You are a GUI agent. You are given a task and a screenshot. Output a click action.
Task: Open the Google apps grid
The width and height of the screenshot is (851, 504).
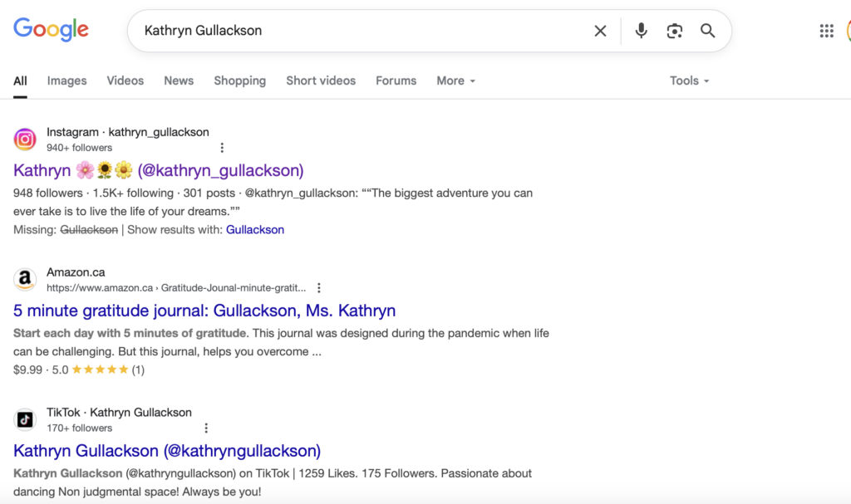tap(827, 31)
